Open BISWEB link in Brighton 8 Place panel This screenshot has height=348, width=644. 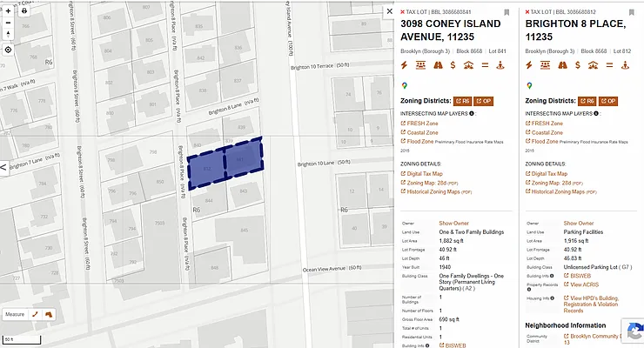pos(577,276)
